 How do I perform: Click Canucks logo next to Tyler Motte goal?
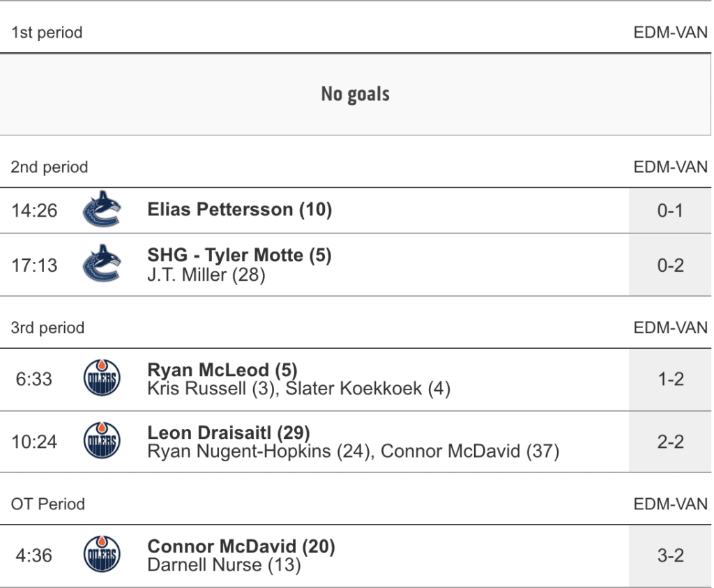coord(102,264)
